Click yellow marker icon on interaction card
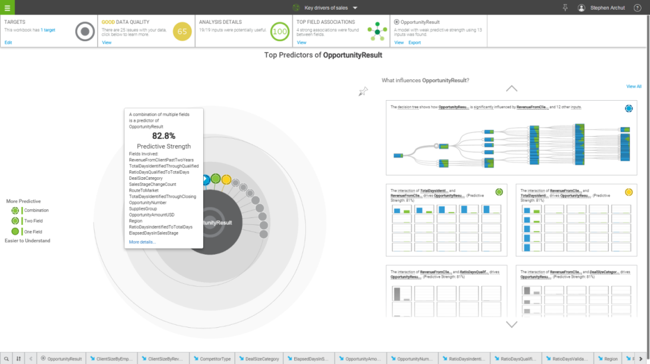Screen dimensions: 650x364 click(629, 192)
